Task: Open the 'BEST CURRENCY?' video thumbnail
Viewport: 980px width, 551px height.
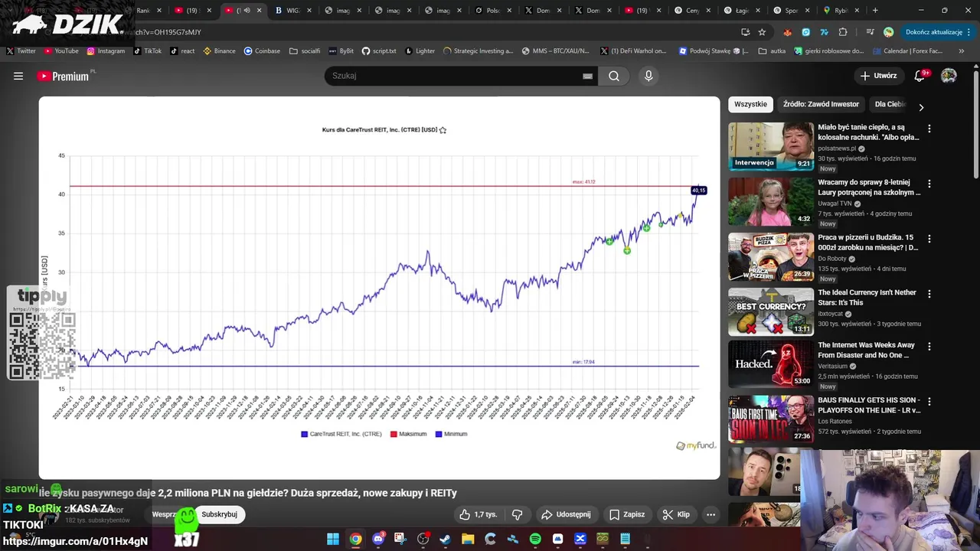Action: pyautogui.click(x=771, y=311)
